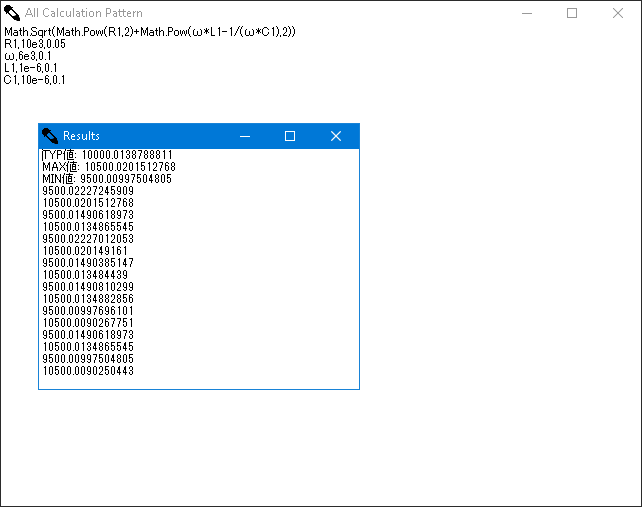Click the 'TYP値: 10000.0138788811' result line
Viewport: 642px width, 507px height.
tap(107, 155)
